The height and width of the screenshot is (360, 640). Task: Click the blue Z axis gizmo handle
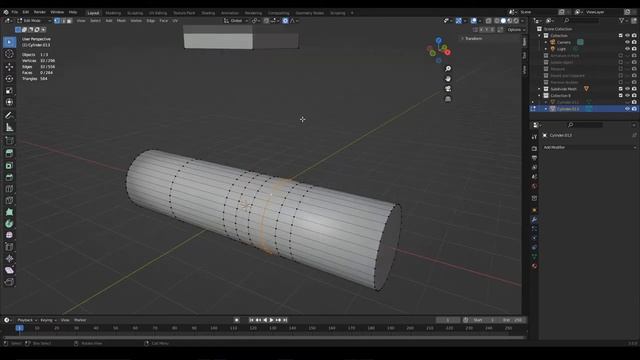pos(438,40)
